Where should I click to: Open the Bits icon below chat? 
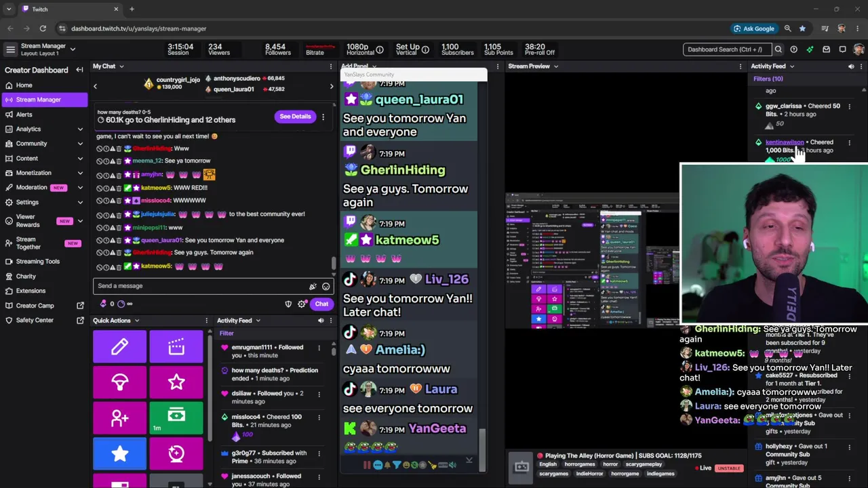pyautogui.click(x=103, y=304)
